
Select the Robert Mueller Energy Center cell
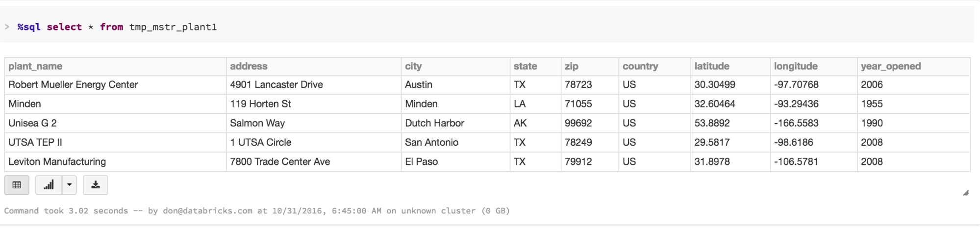(x=73, y=85)
